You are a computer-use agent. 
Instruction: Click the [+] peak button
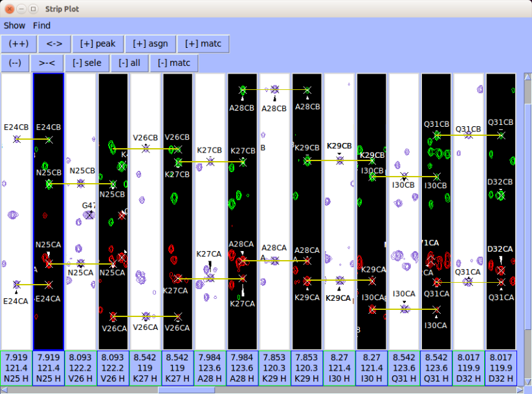[x=98, y=44]
